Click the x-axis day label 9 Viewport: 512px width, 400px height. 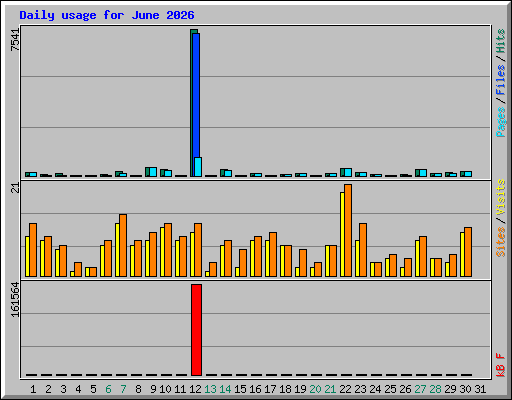pos(153,389)
